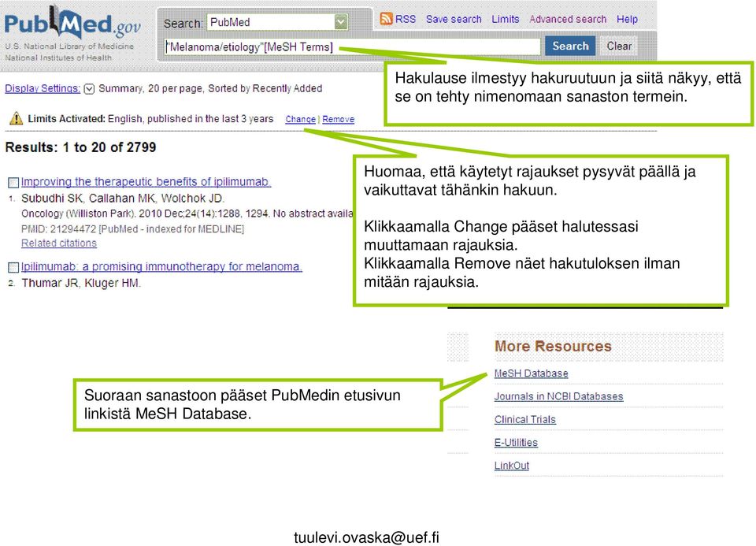Open Related citations for first result
The width and height of the screenshot is (756, 546).
click(59, 243)
